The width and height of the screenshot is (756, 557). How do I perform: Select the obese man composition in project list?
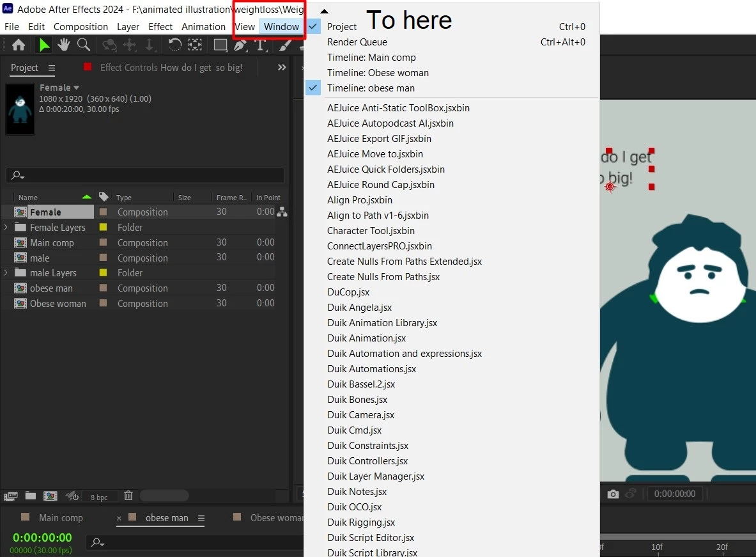pyautogui.click(x=51, y=288)
